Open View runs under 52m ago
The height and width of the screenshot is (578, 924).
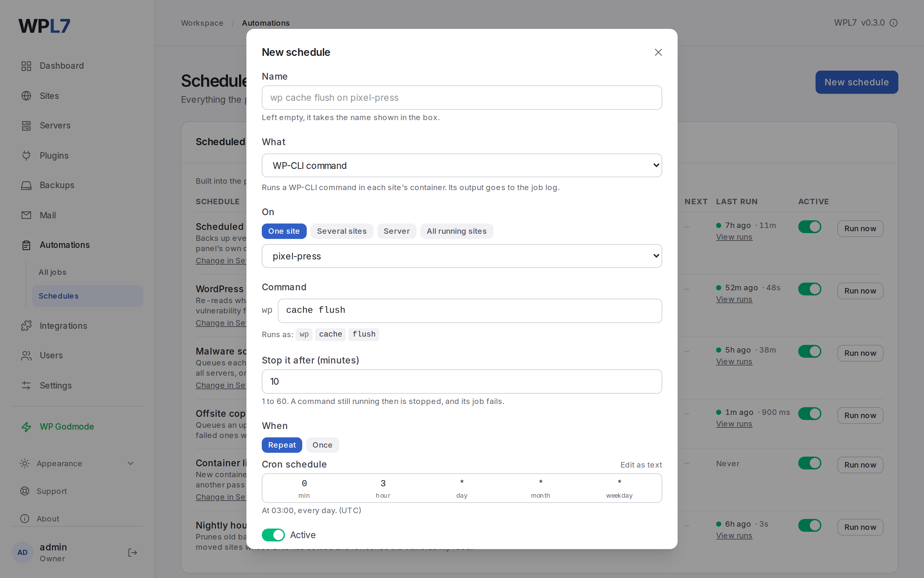coord(734,299)
